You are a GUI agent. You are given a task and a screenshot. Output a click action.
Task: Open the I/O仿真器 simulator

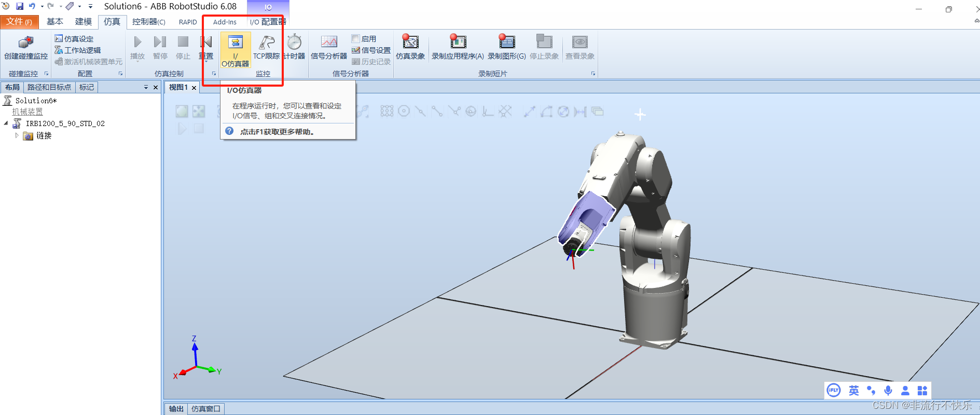point(236,50)
